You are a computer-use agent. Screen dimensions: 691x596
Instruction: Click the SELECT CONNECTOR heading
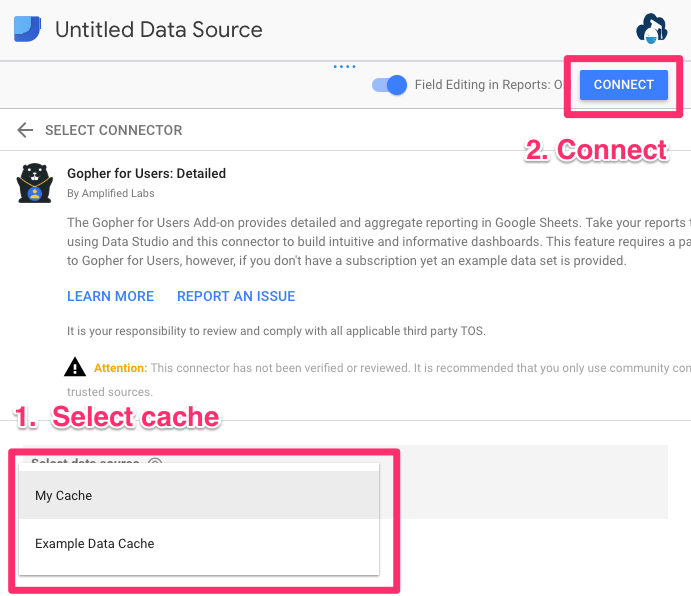[113, 130]
